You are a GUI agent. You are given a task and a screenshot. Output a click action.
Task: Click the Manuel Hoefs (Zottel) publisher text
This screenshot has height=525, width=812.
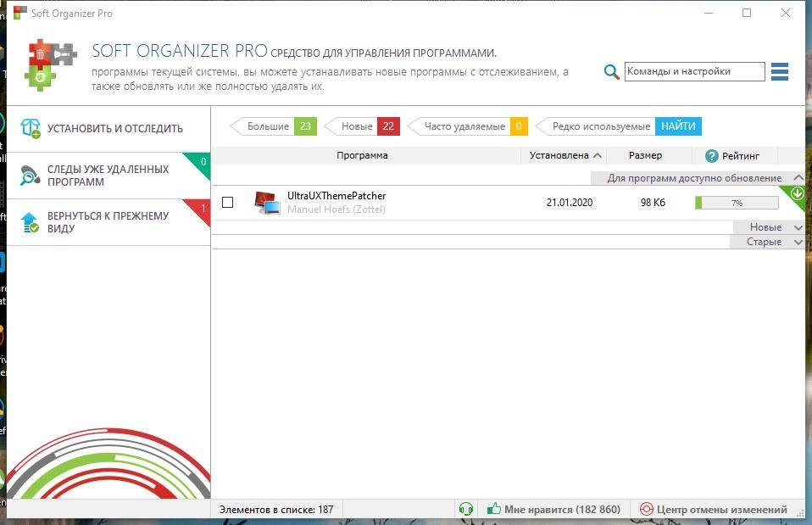336,209
